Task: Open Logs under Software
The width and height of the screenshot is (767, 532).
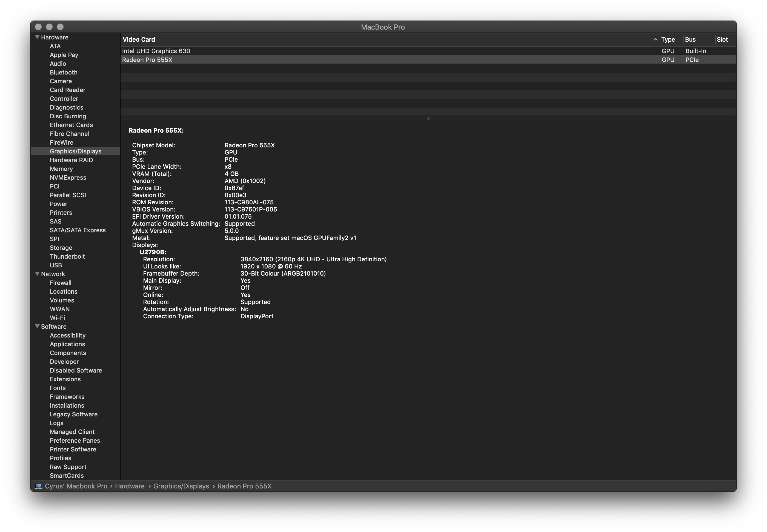Action: 56,423
